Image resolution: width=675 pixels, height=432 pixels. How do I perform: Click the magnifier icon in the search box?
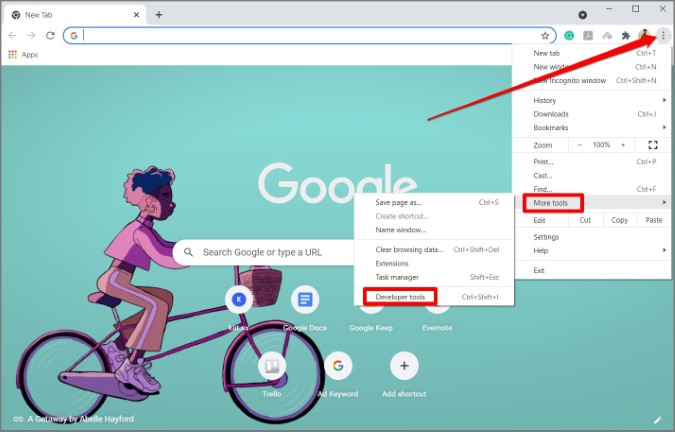click(x=189, y=252)
